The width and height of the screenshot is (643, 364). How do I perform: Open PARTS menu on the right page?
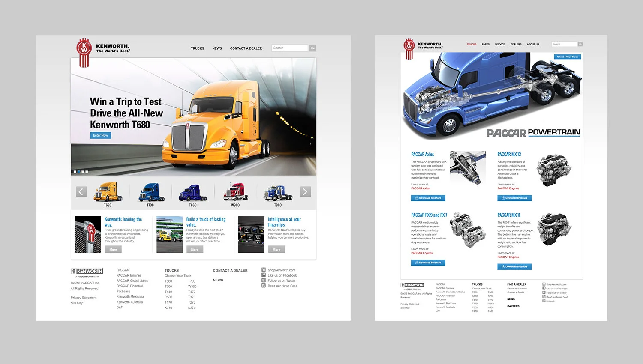pyautogui.click(x=486, y=44)
